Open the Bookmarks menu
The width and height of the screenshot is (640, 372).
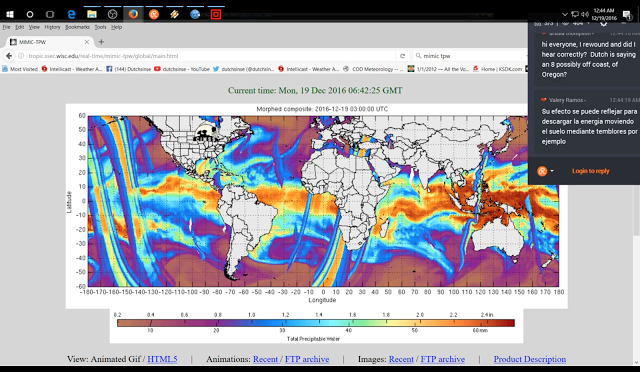[77, 27]
